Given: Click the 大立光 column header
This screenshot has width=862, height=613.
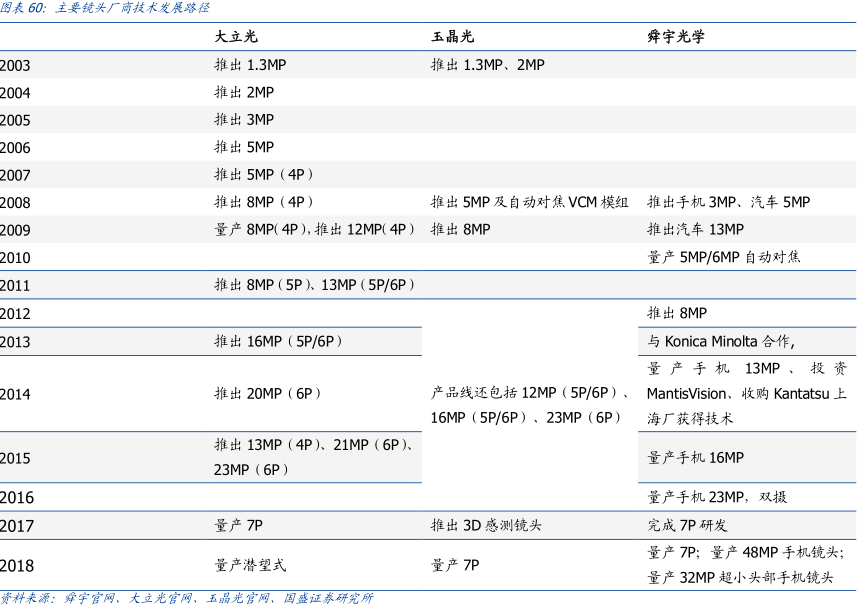Looking at the screenshot, I should [236, 36].
